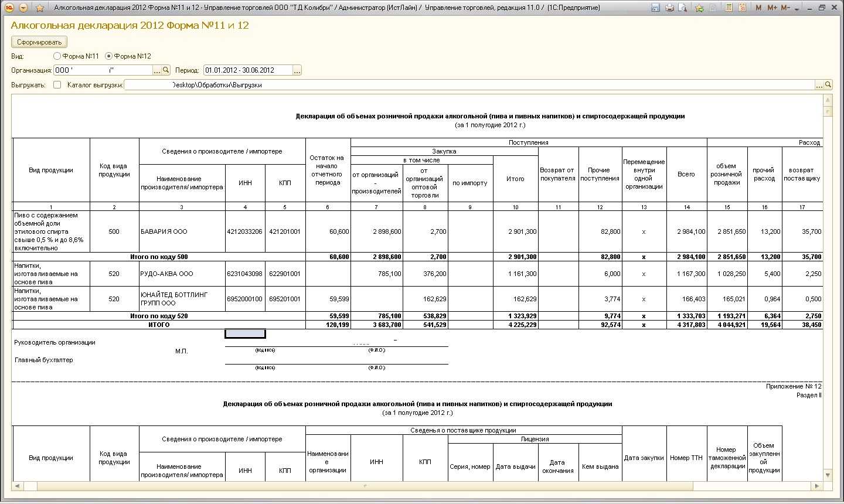Click the 'Сведенья о поставщике продукции' header
Image resolution: width=844 pixels, height=504 pixels.
coord(464,430)
